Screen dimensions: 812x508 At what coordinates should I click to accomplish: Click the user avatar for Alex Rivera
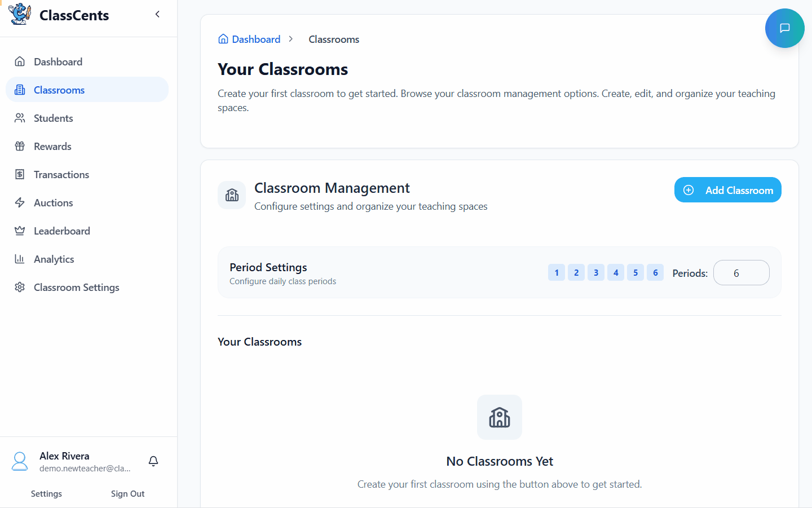pyautogui.click(x=20, y=461)
